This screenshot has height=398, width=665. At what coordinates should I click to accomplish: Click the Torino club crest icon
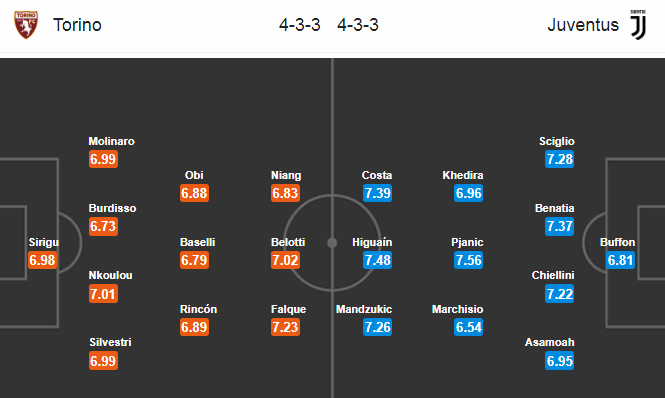(x=26, y=25)
